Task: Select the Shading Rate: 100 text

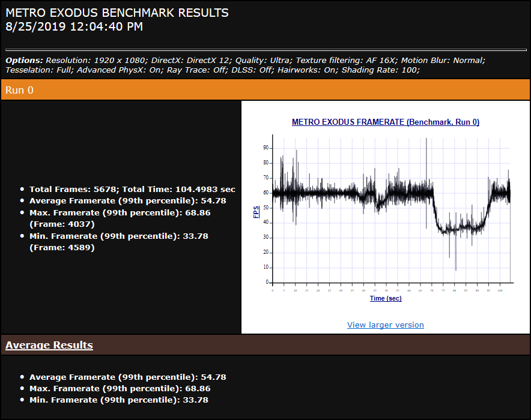Action: point(381,70)
